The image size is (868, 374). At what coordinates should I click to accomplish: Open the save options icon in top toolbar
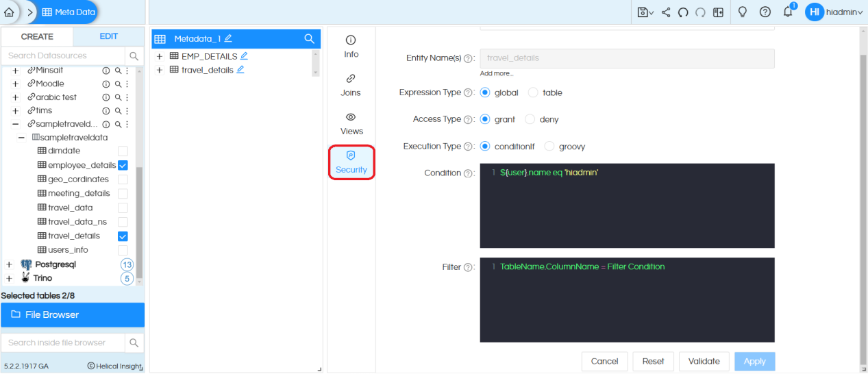(645, 12)
